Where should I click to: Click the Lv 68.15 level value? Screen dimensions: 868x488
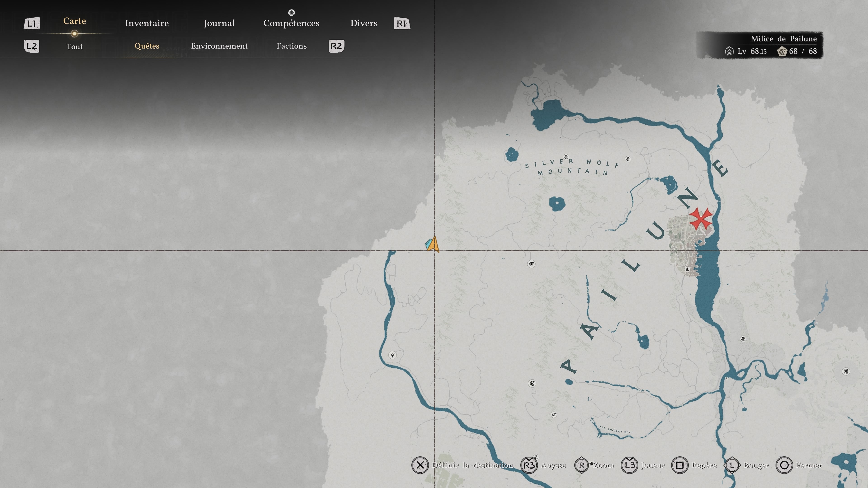(x=752, y=51)
